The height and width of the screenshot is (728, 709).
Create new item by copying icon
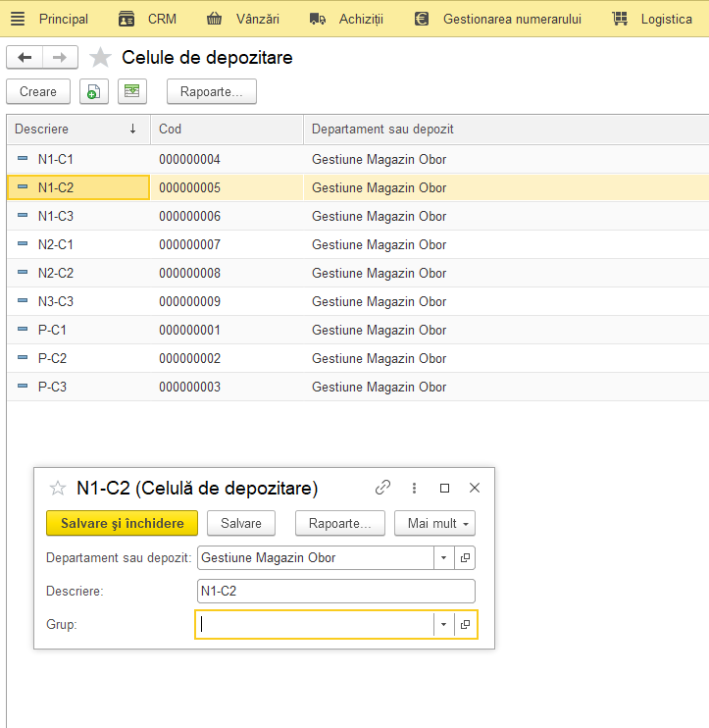94,91
